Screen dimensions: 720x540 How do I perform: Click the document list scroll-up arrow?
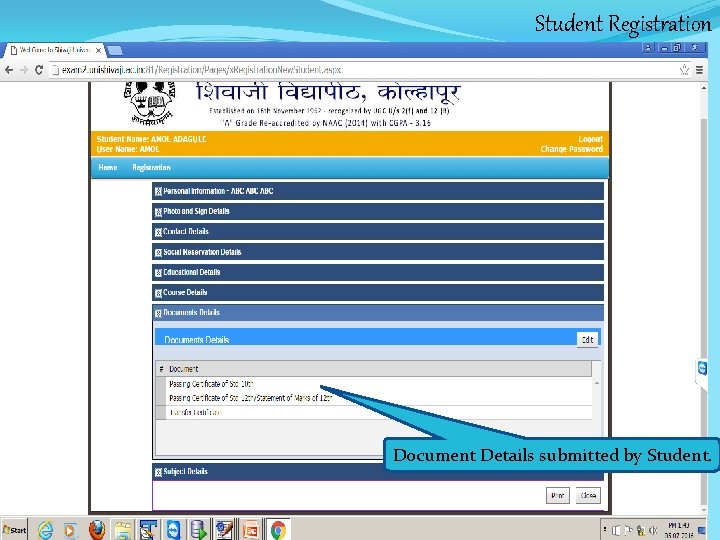pyautogui.click(x=596, y=383)
